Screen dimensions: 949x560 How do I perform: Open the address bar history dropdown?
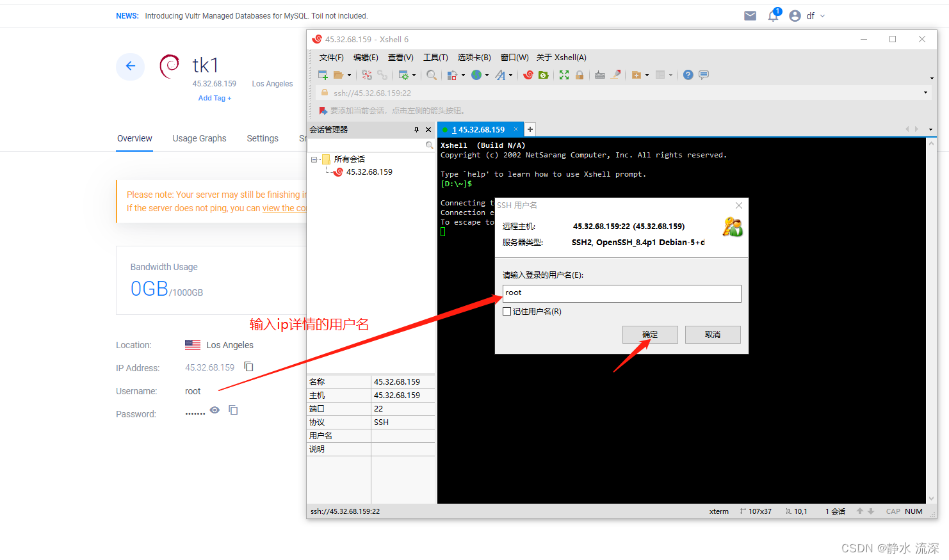click(925, 93)
